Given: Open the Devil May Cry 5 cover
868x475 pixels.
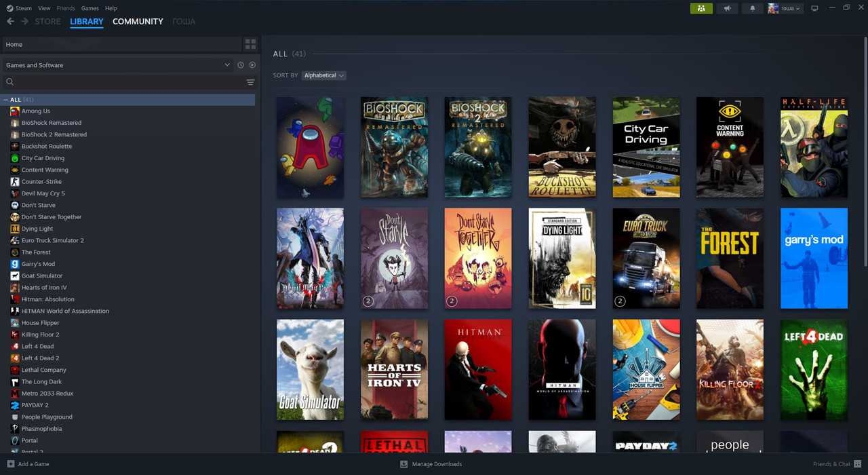Looking at the screenshot, I should coord(310,259).
